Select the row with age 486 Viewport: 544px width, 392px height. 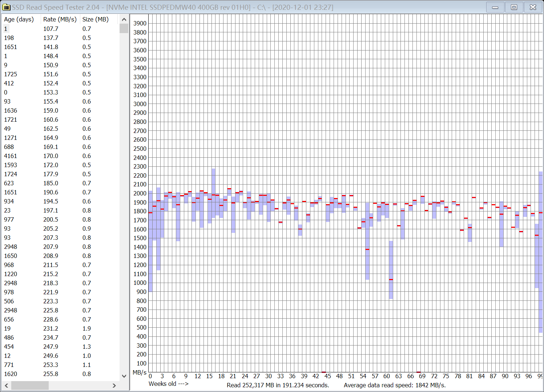coord(61,338)
